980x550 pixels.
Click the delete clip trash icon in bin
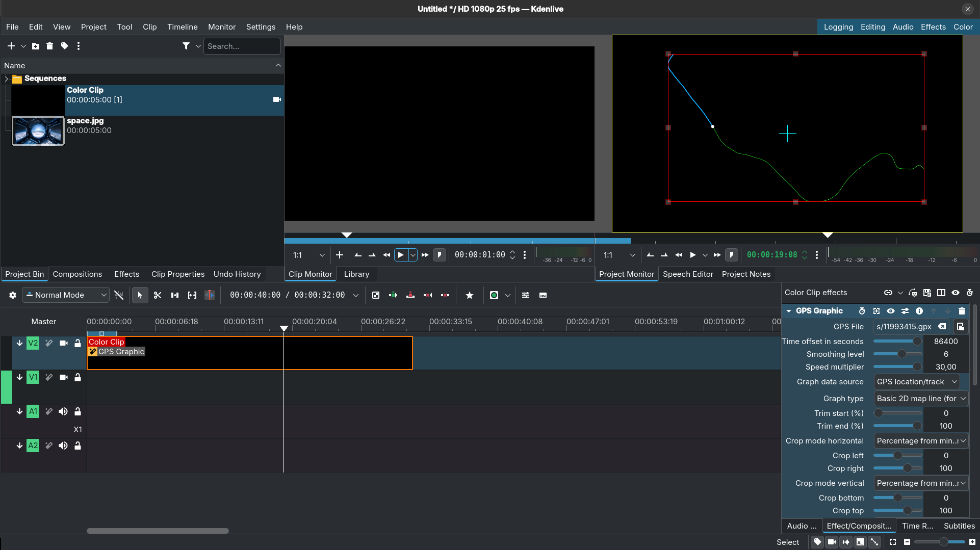pyautogui.click(x=49, y=46)
